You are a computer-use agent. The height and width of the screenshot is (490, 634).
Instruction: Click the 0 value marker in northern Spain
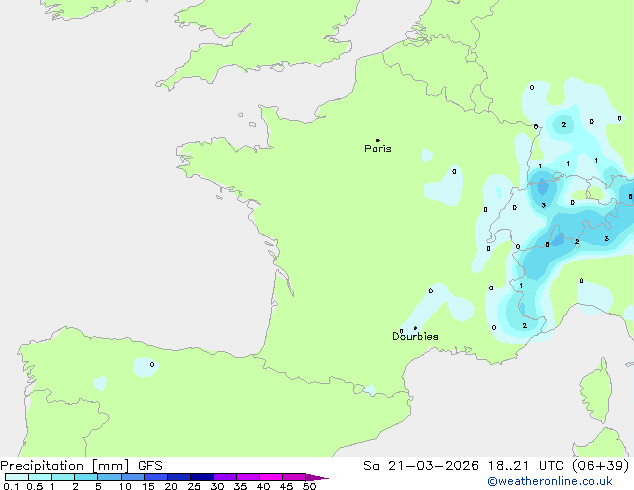point(152,365)
